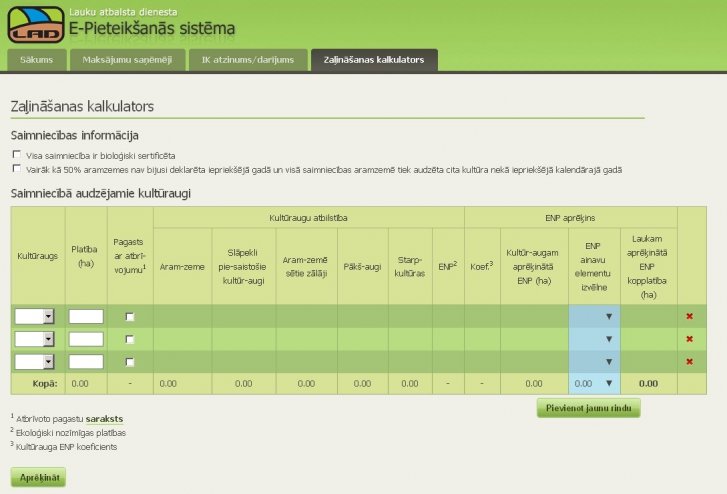
Task: Check 'Visa saimniecība ir bioloģiski sertificēta'
Action: [x=17, y=154]
